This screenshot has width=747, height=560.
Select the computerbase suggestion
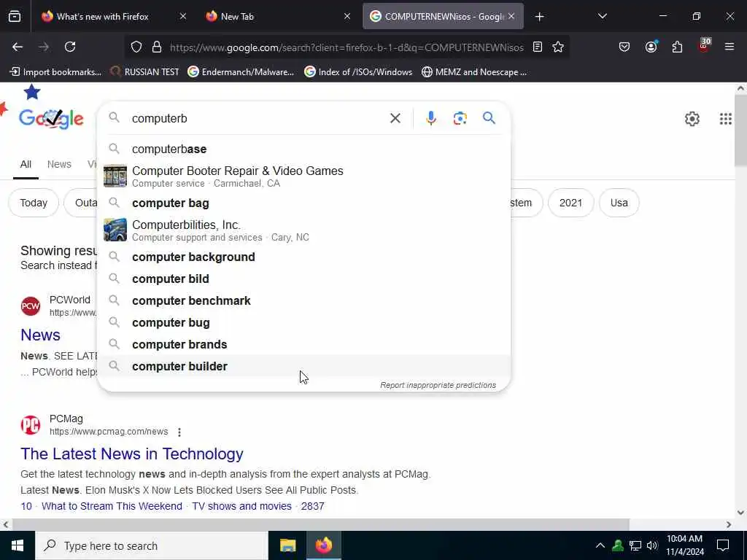[x=304, y=149]
